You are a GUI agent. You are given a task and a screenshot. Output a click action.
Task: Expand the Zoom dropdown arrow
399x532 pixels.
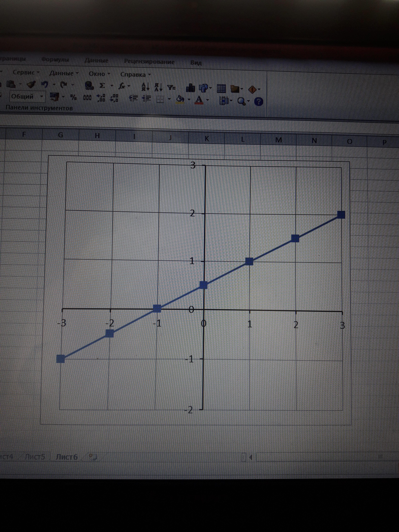tap(248, 101)
